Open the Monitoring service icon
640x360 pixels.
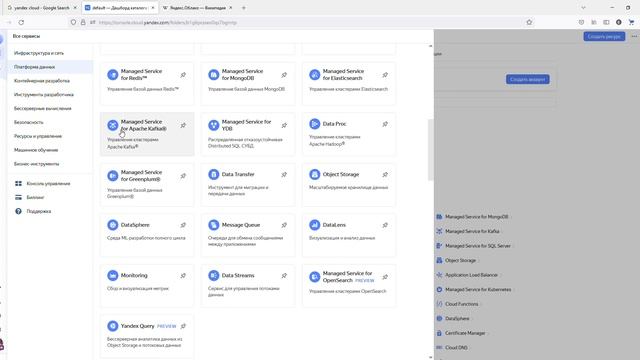tap(112, 276)
